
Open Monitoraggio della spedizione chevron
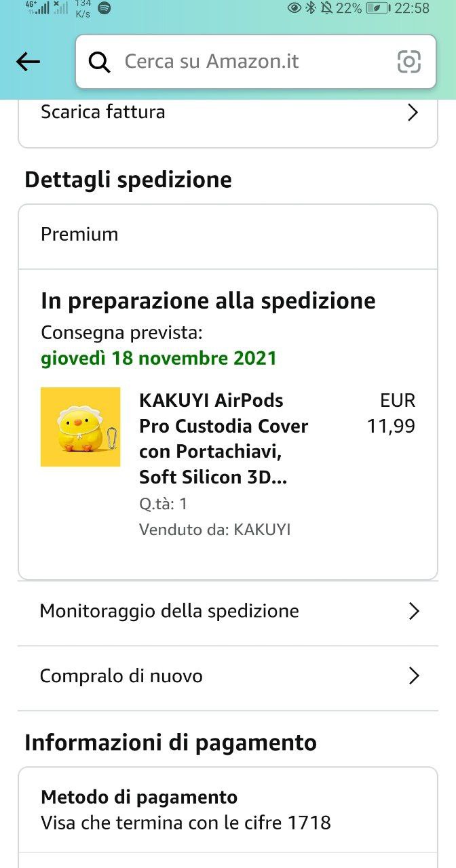coord(413,611)
